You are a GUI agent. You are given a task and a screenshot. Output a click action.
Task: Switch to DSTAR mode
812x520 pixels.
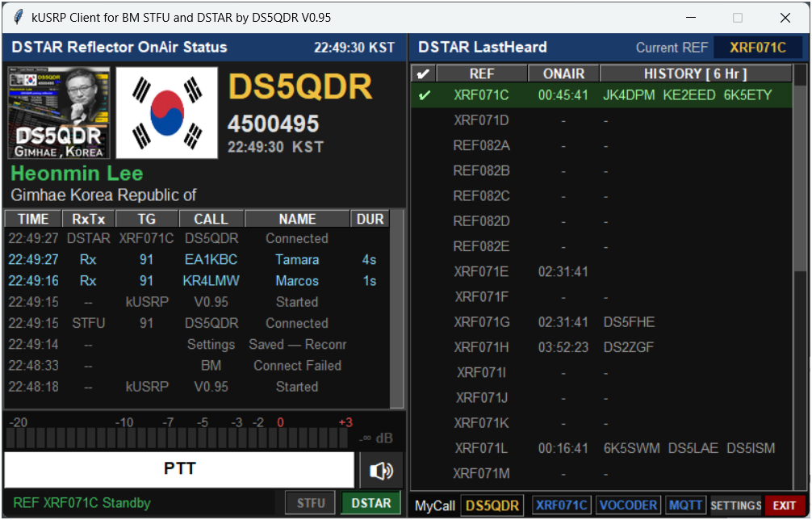pyautogui.click(x=370, y=503)
